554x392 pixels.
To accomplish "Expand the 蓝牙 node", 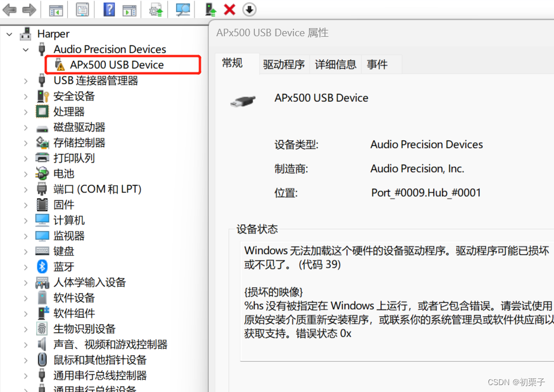I will 26,267.
